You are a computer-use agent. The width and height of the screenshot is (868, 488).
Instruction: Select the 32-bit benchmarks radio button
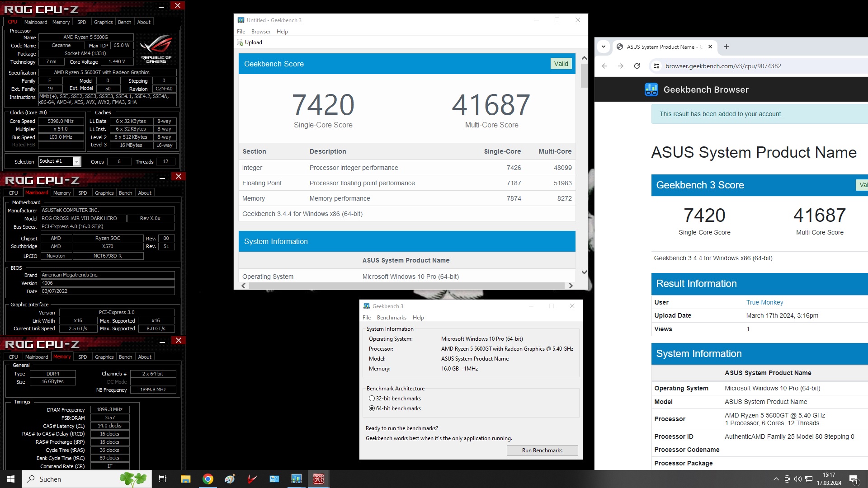(x=372, y=399)
